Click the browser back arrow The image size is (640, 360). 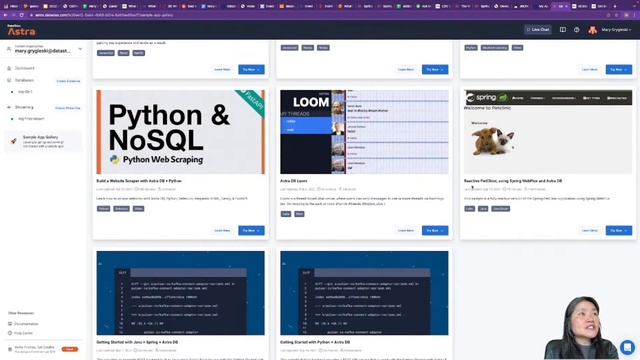click(5, 15)
